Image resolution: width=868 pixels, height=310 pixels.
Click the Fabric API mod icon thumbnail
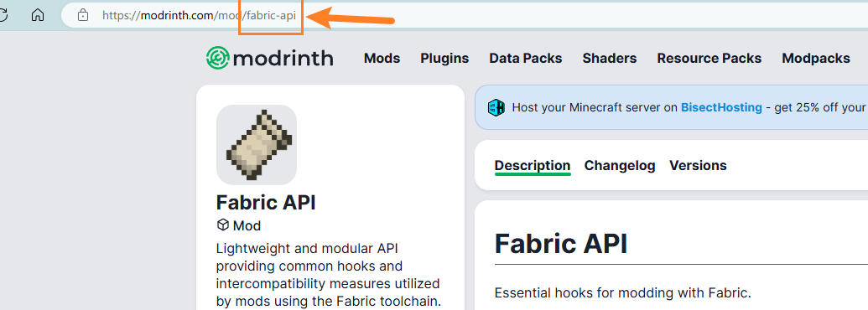(x=257, y=145)
